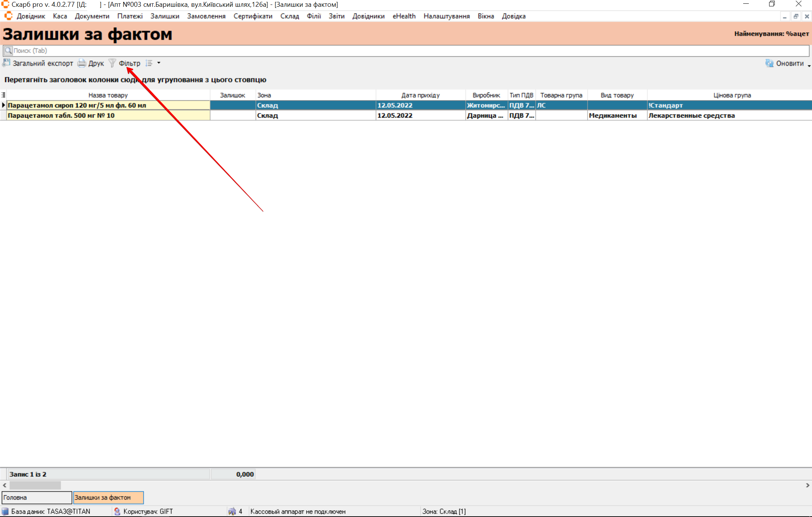This screenshot has width=812, height=517.
Task: Click the Фільтр funnel icon
Action: (x=112, y=63)
